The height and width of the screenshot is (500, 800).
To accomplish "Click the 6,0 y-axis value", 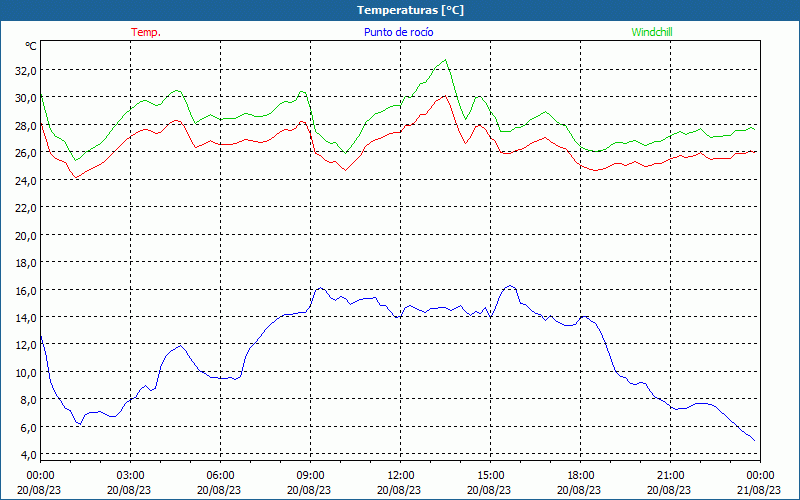I will (29, 428).
